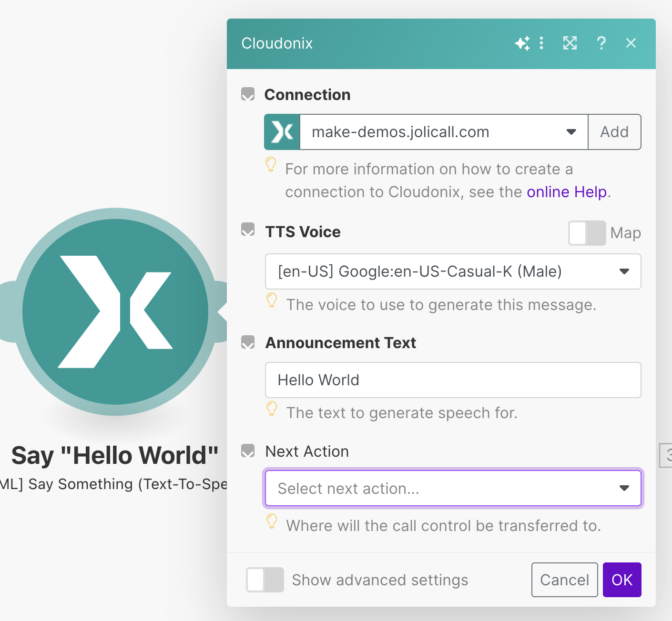Confirm settings with the OK button

coord(622,580)
